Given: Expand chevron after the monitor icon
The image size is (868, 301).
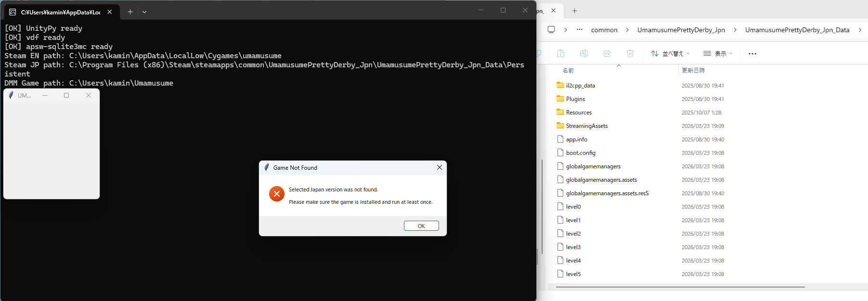Looking at the screenshot, I should [x=566, y=30].
